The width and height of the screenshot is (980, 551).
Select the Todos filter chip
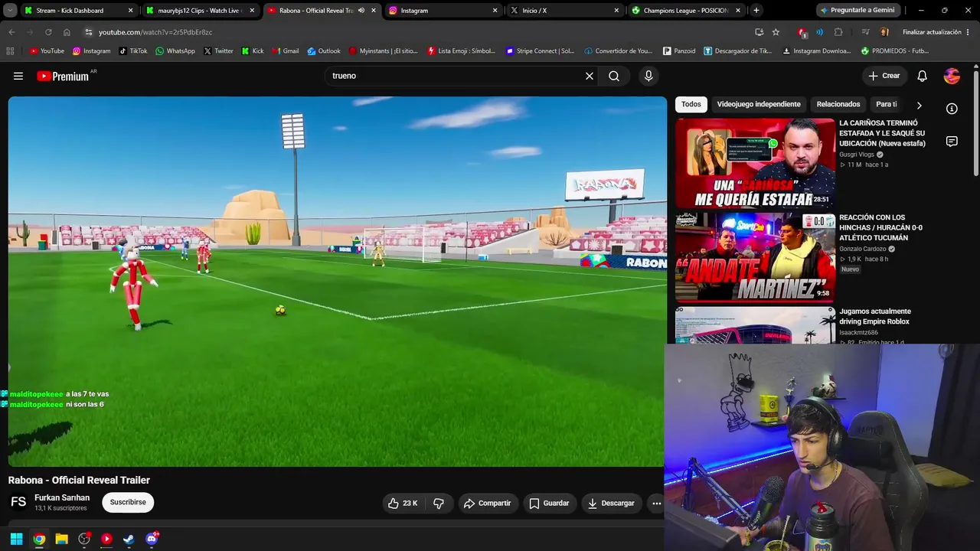[x=691, y=104]
